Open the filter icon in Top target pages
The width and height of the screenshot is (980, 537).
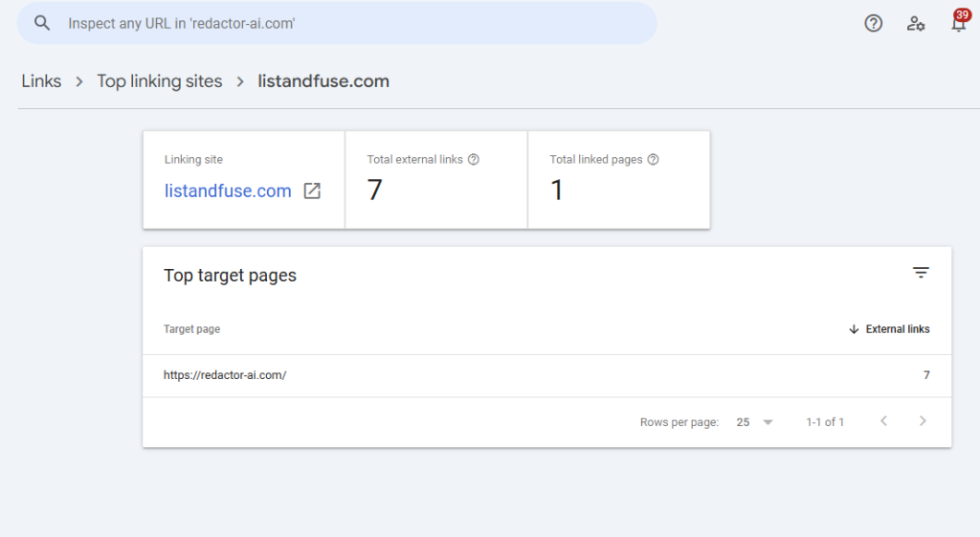pyautogui.click(x=921, y=273)
